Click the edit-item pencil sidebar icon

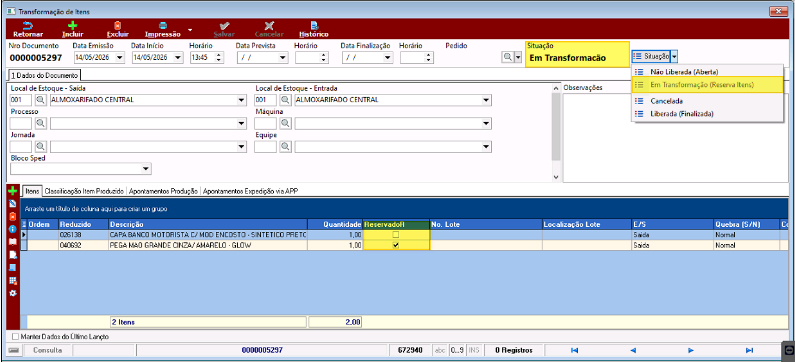[13, 204]
